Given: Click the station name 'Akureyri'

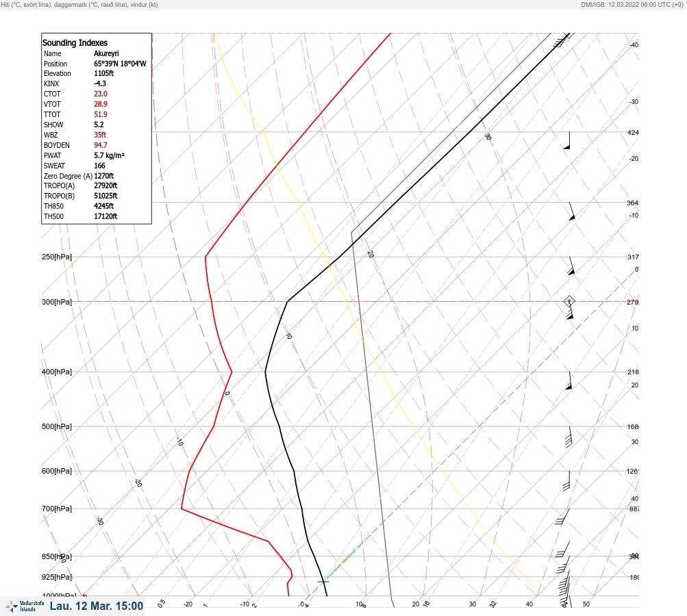Looking at the screenshot, I should (106, 53).
